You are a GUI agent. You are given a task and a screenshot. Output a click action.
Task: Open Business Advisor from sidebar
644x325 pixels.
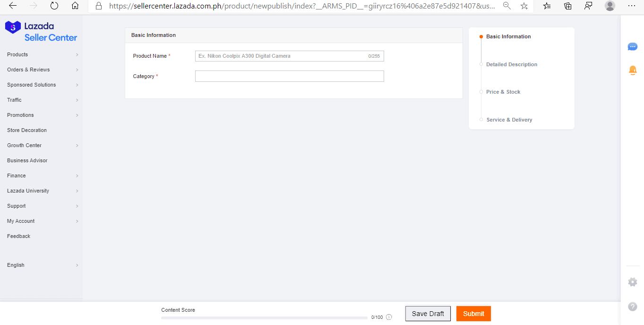pyautogui.click(x=27, y=160)
